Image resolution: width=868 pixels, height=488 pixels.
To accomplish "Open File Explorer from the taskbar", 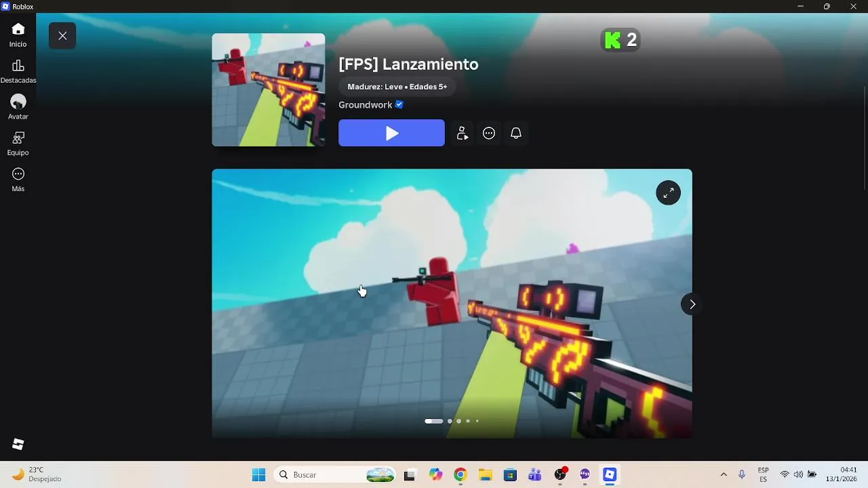I will coord(485,475).
